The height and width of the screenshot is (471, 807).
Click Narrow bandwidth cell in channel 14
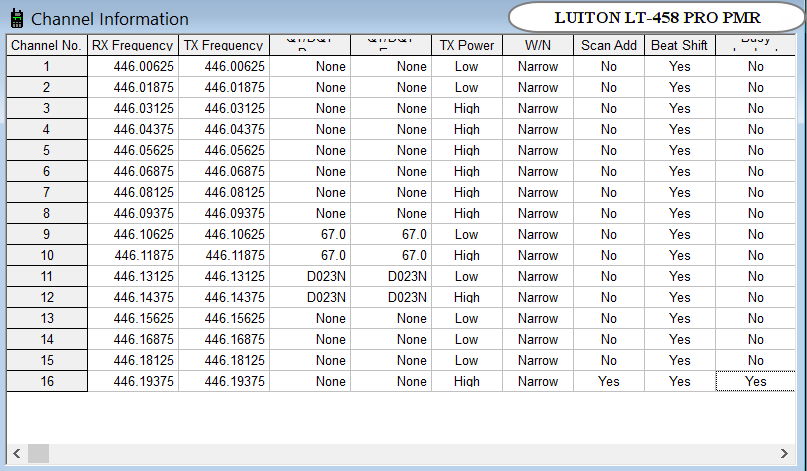(538, 339)
